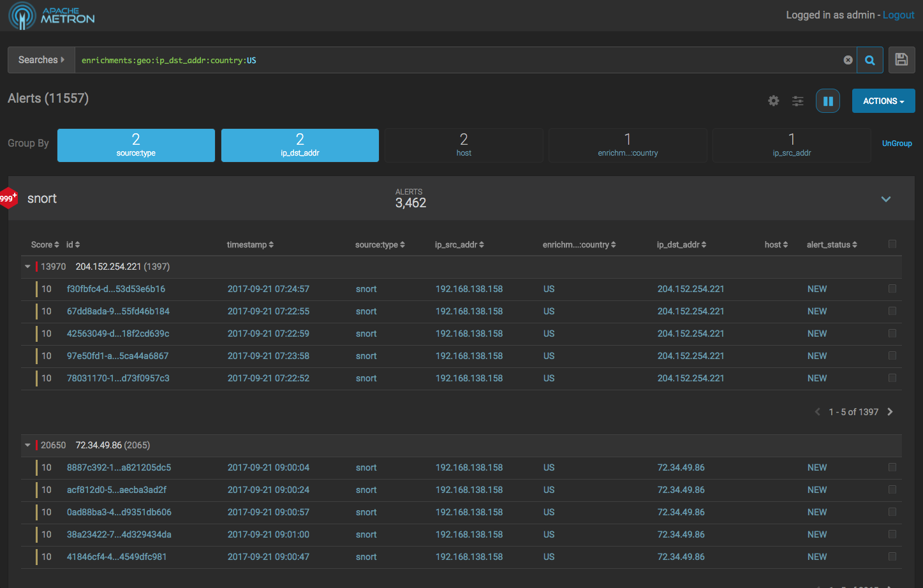This screenshot has width=923, height=588.
Task: Check the box for alert 42563049-d...18f2cd639c
Action: [892, 334]
